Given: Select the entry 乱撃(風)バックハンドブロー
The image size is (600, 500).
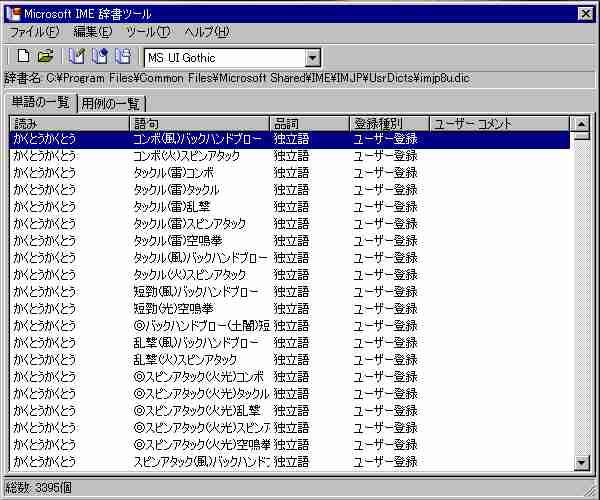Looking at the screenshot, I should coord(290,343).
